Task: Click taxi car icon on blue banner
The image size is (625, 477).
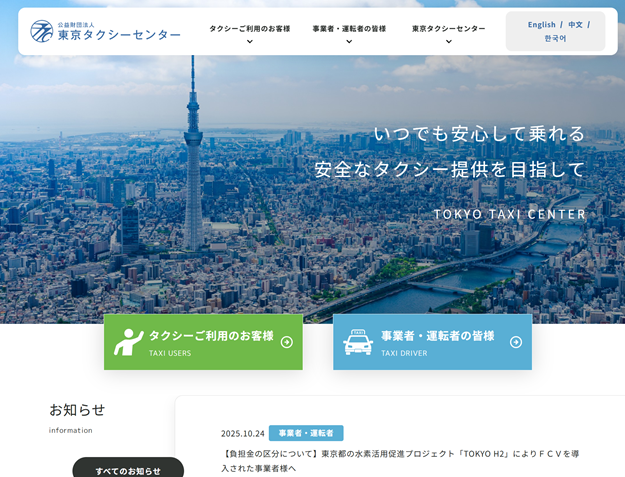Action: tap(358, 342)
